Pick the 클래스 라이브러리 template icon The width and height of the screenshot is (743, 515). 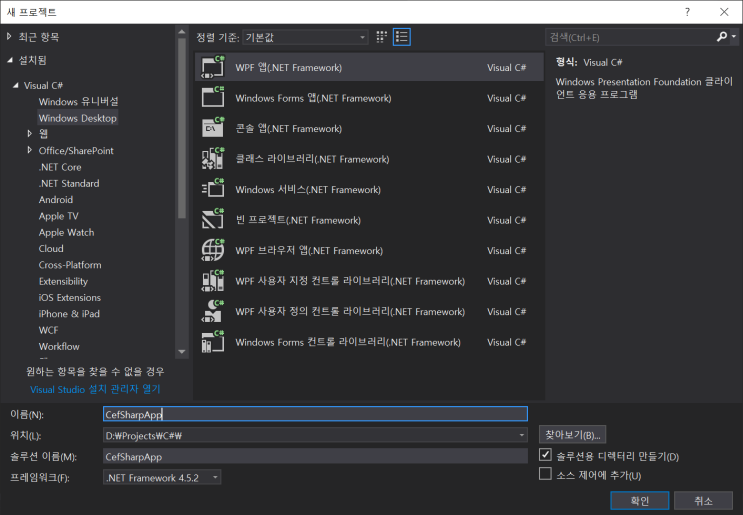[x=213, y=159]
